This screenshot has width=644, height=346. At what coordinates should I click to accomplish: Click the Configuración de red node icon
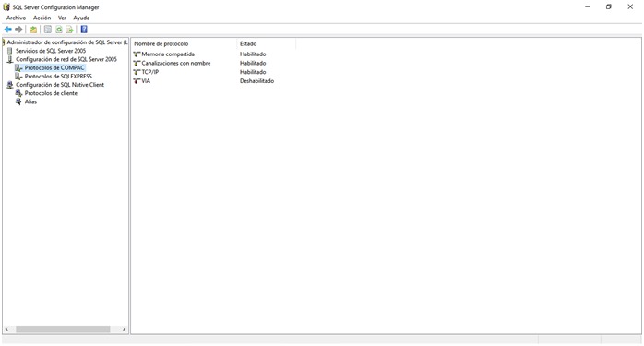click(x=10, y=60)
